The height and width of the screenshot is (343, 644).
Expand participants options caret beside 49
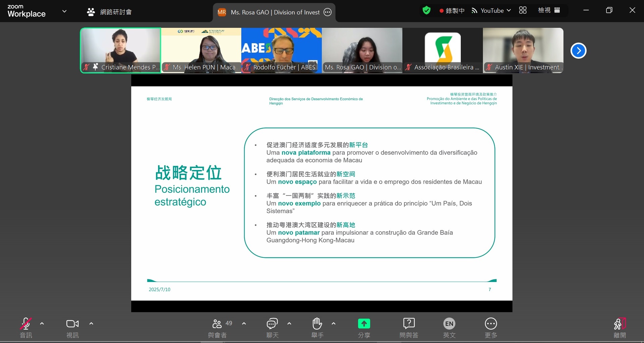coord(244,324)
